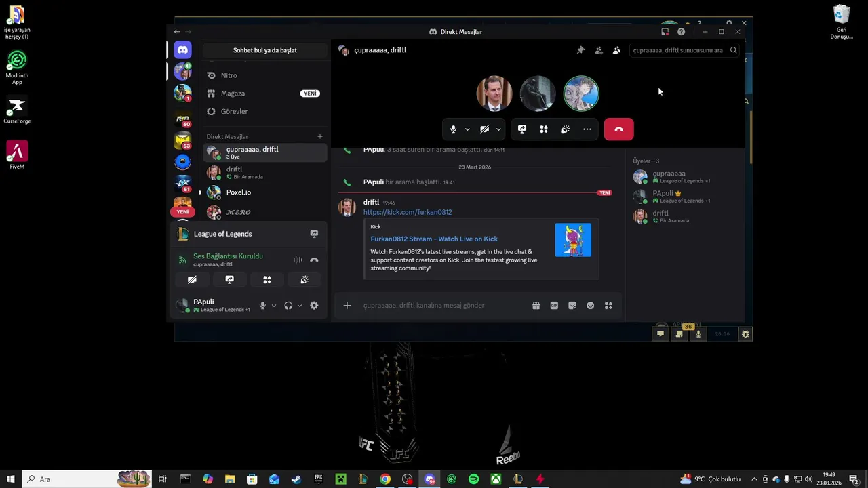Turn on camera in call controls
868x488 pixels.
pyautogui.click(x=484, y=129)
